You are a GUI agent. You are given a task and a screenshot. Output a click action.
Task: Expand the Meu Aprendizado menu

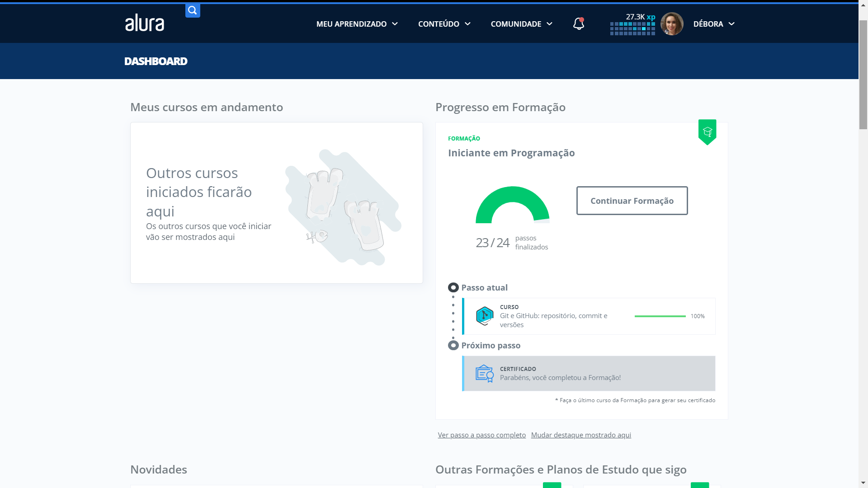357,24
